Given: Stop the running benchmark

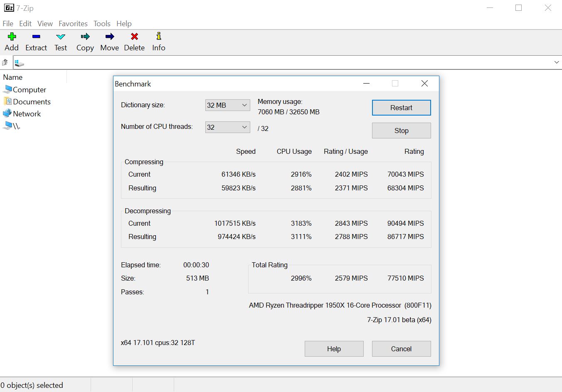Looking at the screenshot, I should (x=401, y=131).
